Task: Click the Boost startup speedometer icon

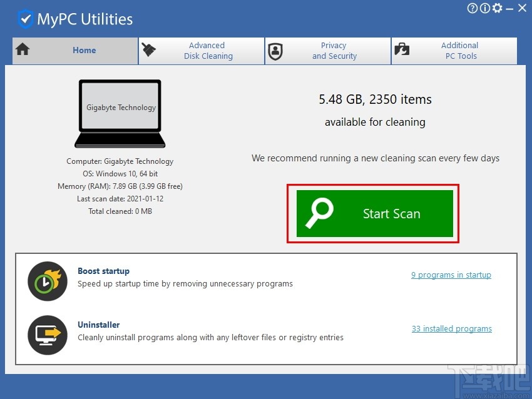Action: click(47, 281)
